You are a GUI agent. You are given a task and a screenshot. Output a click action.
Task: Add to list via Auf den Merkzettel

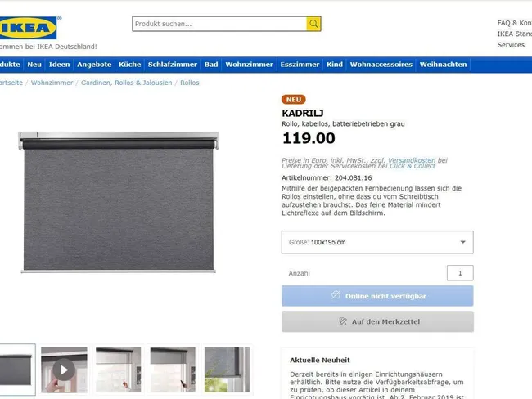click(377, 321)
